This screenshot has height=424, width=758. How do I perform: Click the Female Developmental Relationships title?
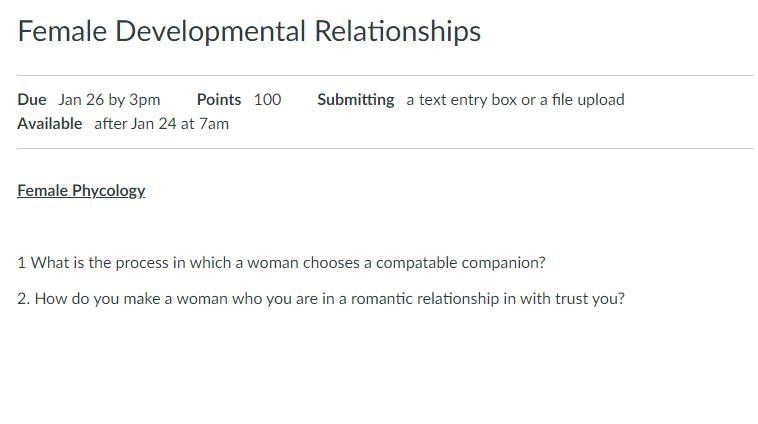(x=249, y=32)
